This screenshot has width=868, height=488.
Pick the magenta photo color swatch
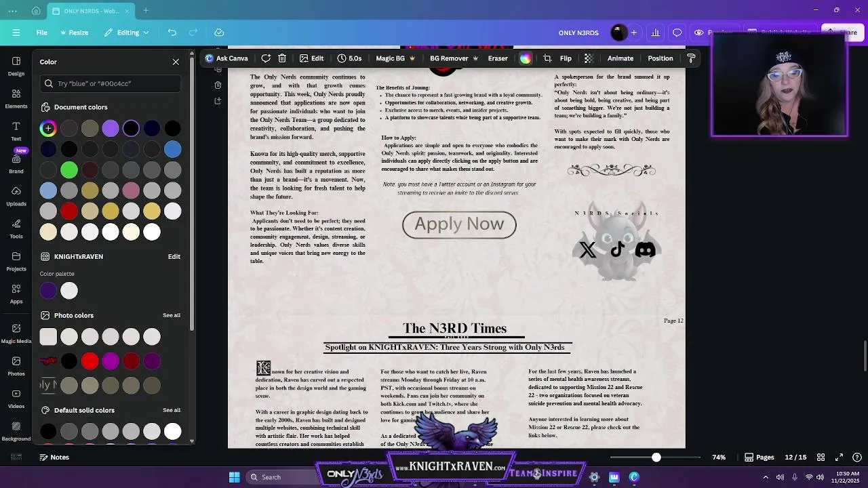(x=111, y=361)
